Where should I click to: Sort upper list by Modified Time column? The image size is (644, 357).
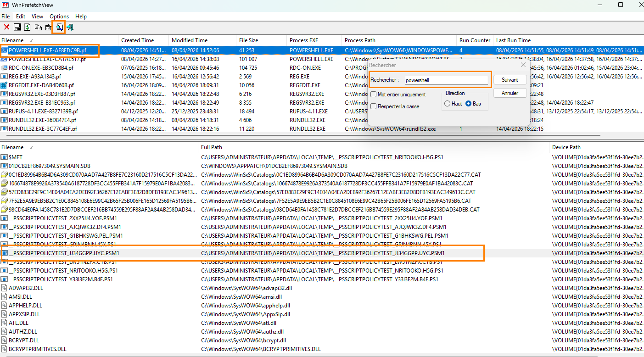tap(203, 40)
